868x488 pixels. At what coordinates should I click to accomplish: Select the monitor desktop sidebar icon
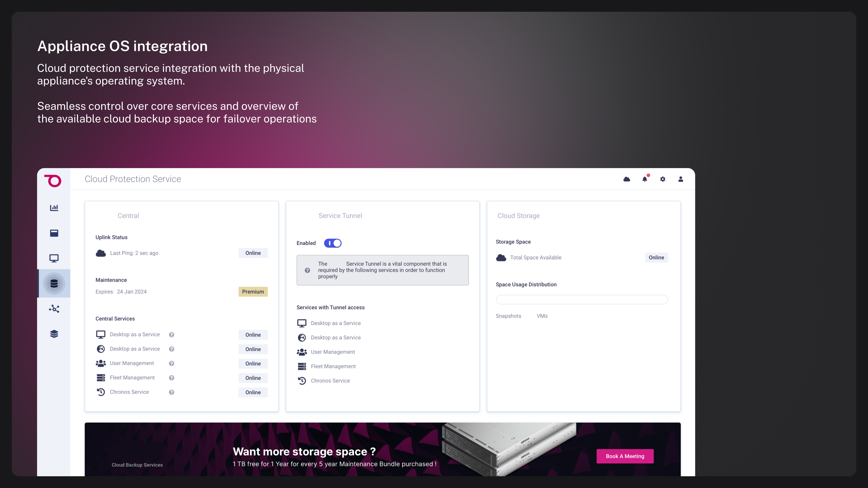(54, 258)
